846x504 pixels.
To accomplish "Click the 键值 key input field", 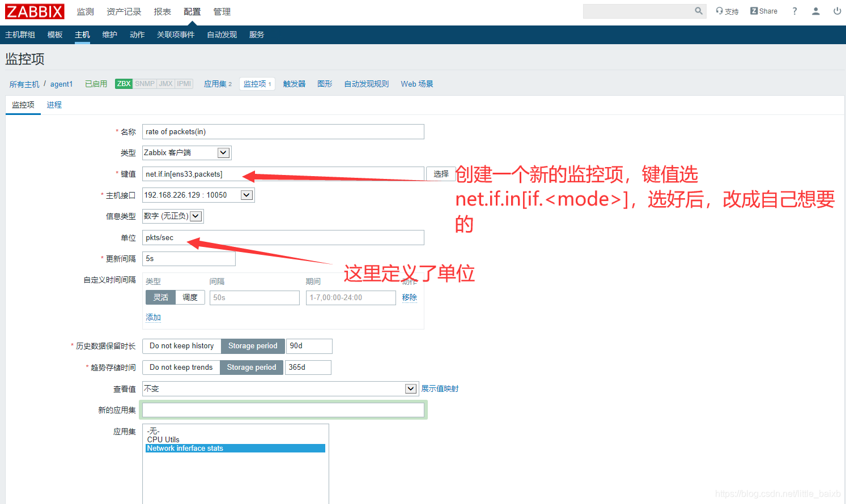I will [x=283, y=174].
